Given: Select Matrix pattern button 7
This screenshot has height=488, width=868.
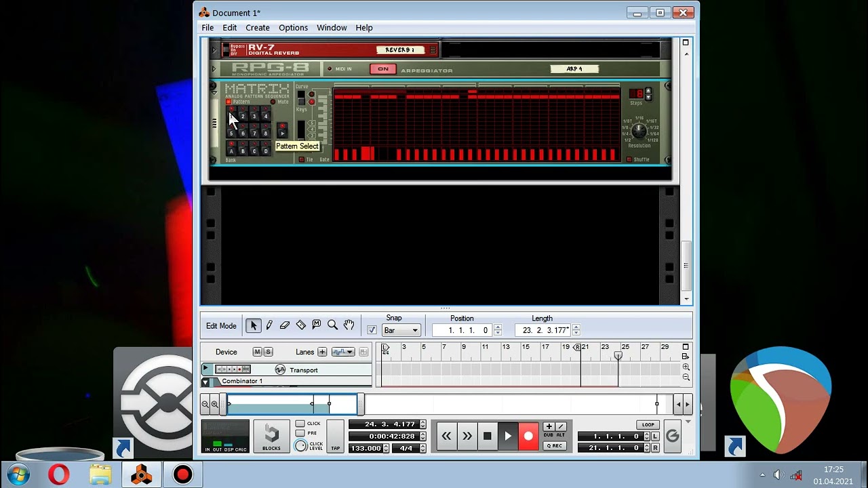Looking at the screenshot, I should pos(254,132).
